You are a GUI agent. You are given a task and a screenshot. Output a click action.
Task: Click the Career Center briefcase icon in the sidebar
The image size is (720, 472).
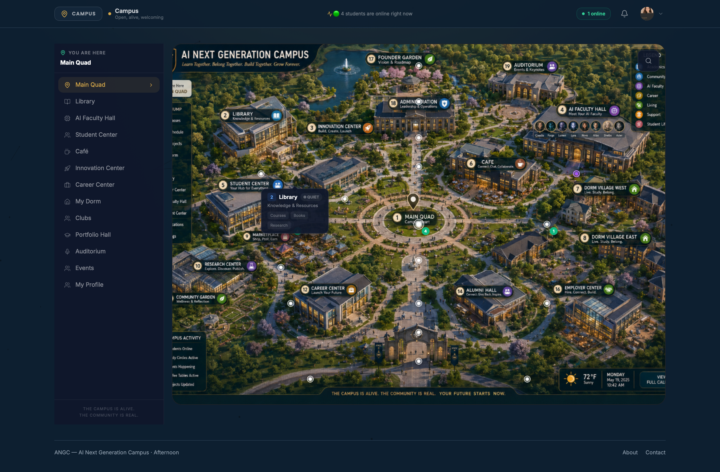point(67,185)
